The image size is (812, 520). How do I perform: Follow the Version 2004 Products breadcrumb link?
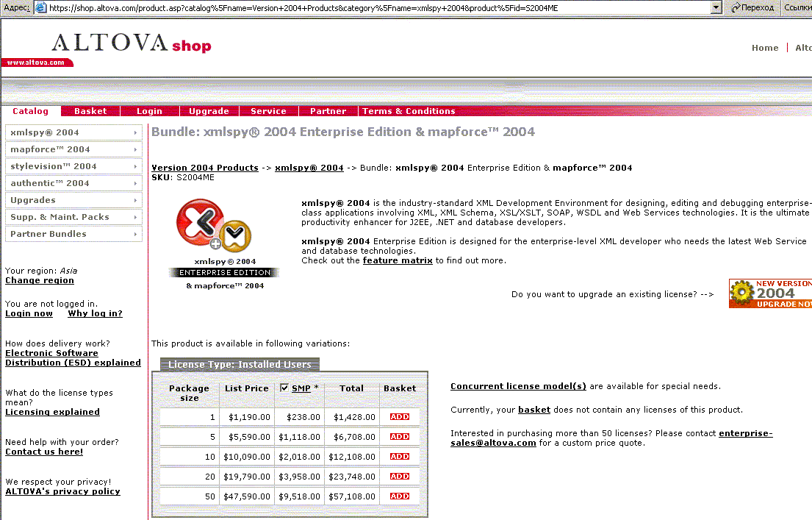click(x=204, y=168)
